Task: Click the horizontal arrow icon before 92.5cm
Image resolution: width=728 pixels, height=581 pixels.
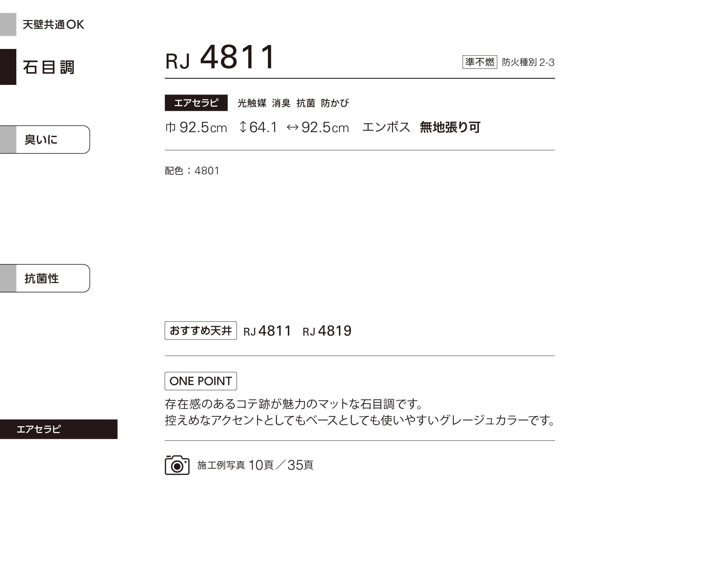Action: (293, 127)
